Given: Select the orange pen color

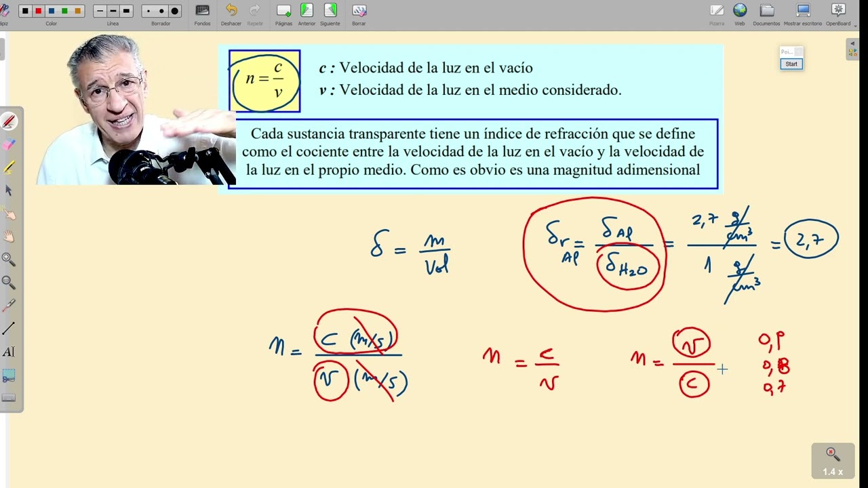Looking at the screenshot, I should [77, 11].
